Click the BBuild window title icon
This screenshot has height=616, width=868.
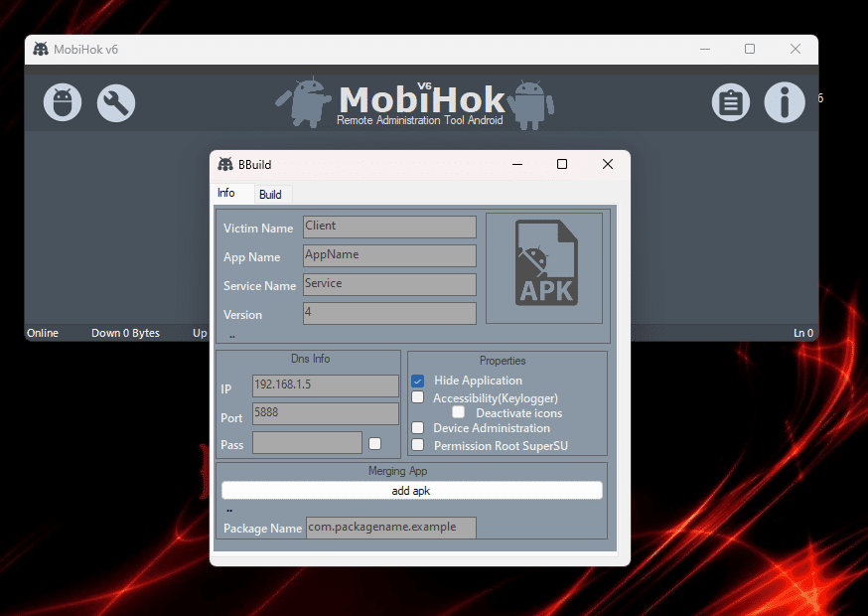(225, 164)
